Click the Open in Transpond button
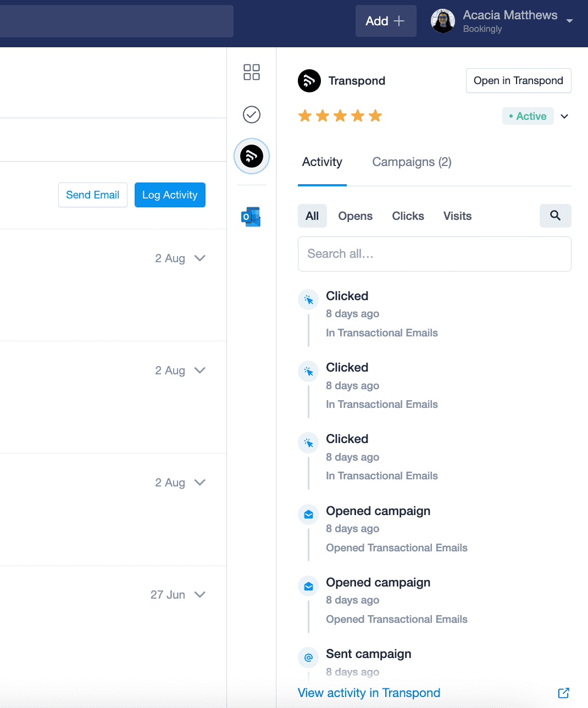 (x=519, y=81)
